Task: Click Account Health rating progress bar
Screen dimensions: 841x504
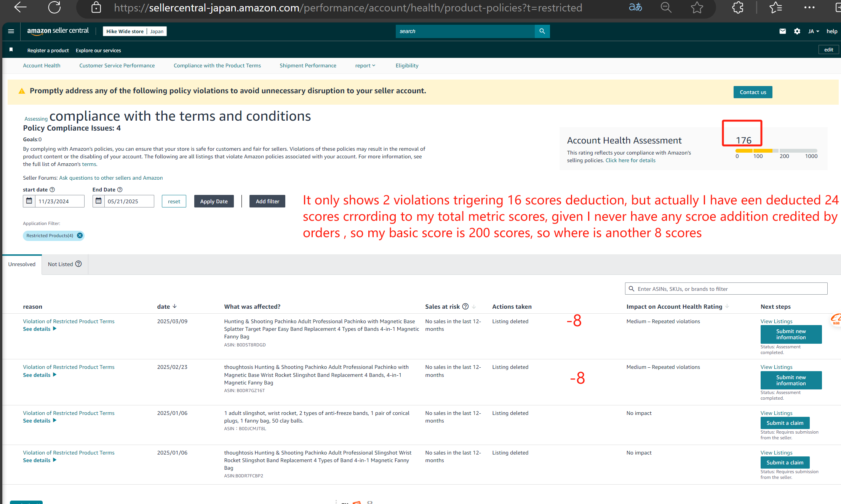Action: [776, 151]
